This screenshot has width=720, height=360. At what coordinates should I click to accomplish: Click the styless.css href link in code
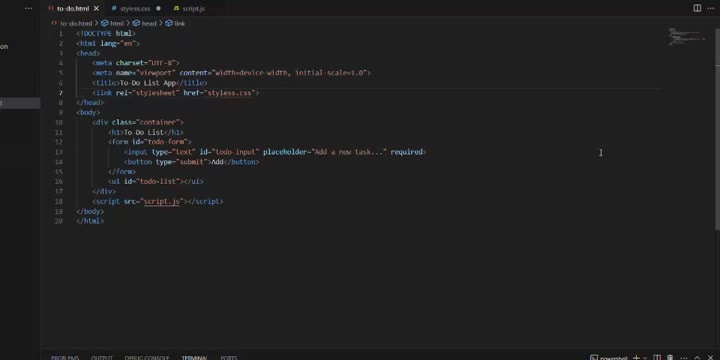coord(230,93)
